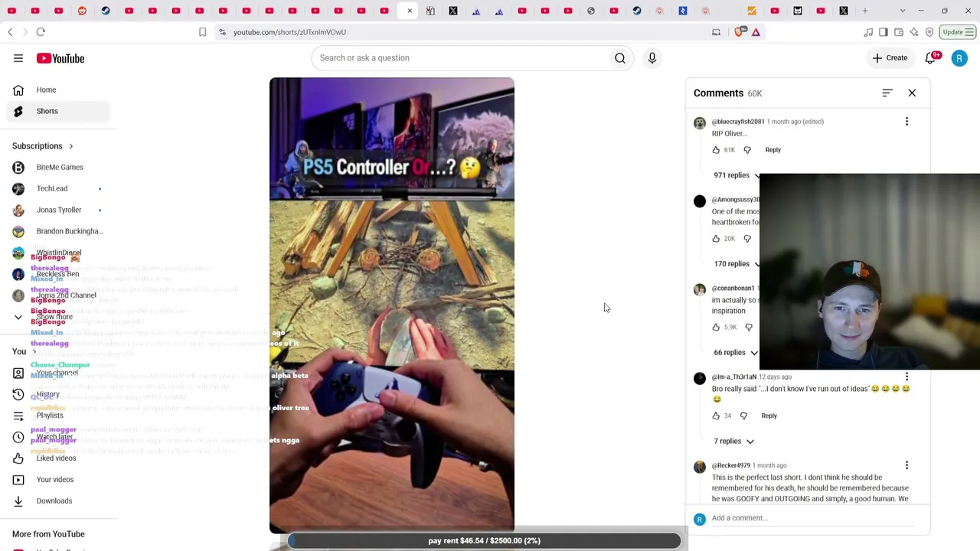Click the install app icon in address bar

pos(716,32)
